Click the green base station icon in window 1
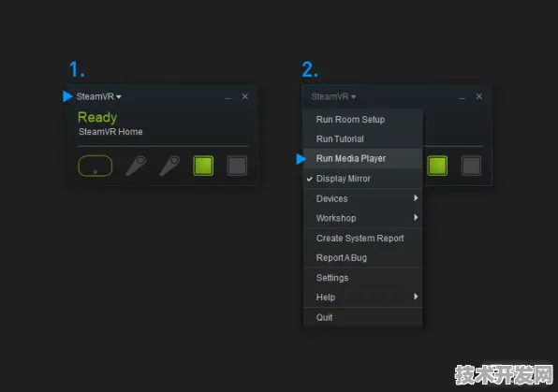 pos(203,166)
